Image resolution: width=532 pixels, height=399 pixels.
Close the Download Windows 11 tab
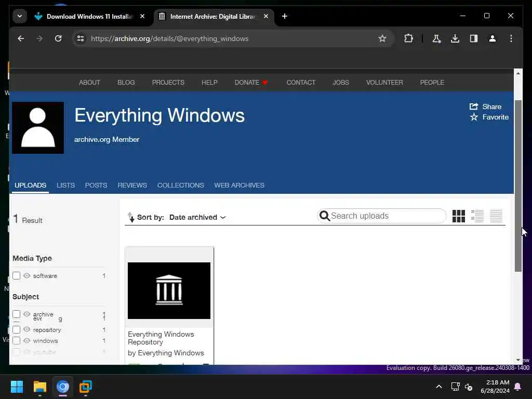click(142, 16)
